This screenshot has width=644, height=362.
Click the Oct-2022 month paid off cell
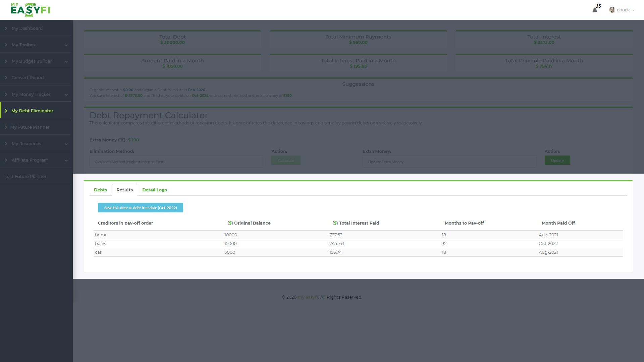(548, 243)
